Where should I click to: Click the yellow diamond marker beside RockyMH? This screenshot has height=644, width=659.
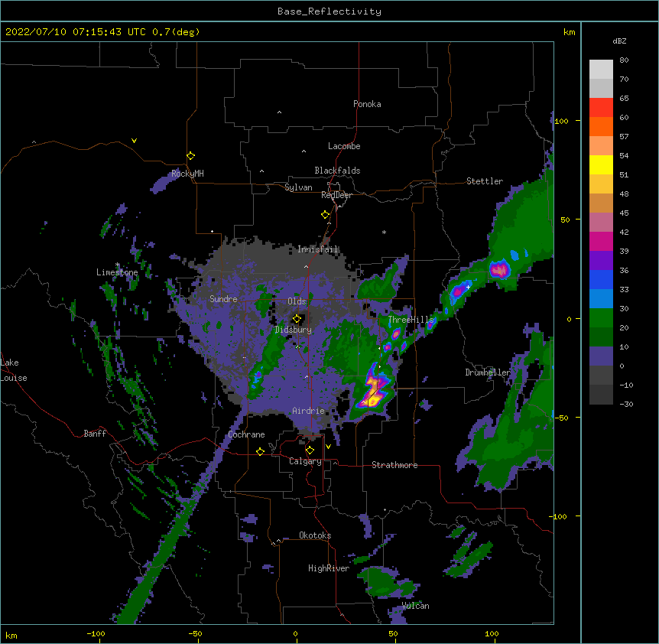[190, 155]
